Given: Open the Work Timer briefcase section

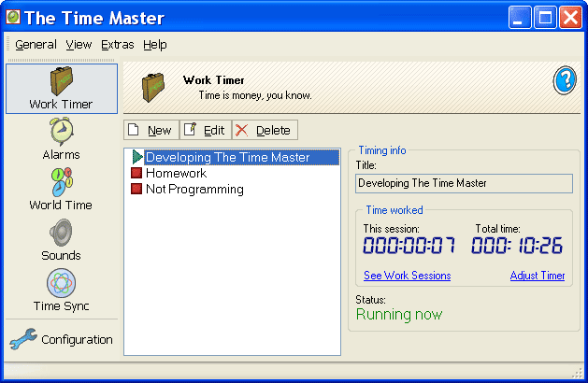Looking at the screenshot, I should 61,88.
